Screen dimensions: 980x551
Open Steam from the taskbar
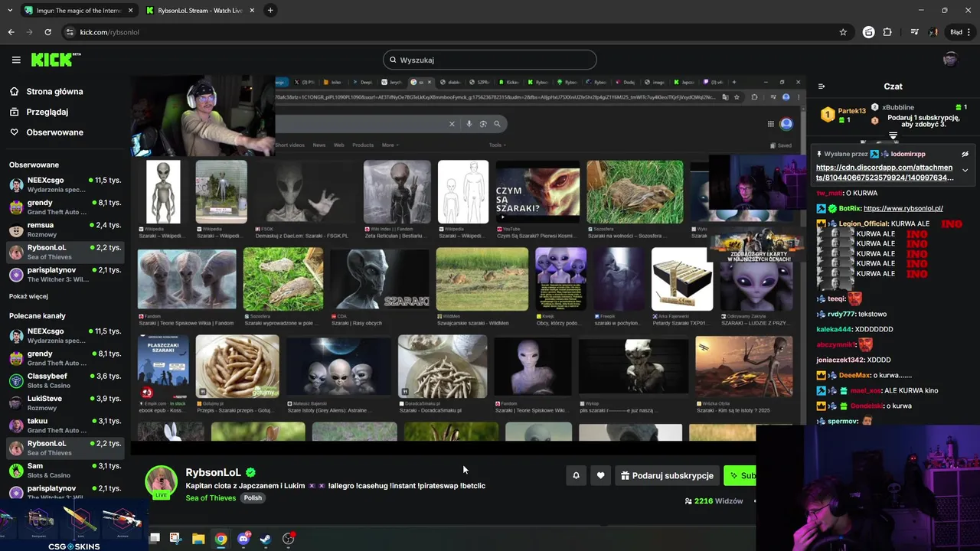tap(265, 539)
